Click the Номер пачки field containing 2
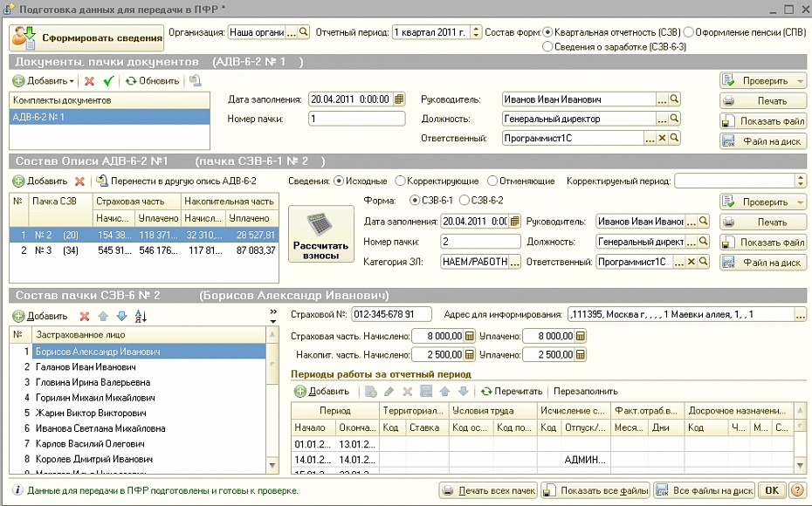This screenshot has width=812, height=506. coord(480,242)
